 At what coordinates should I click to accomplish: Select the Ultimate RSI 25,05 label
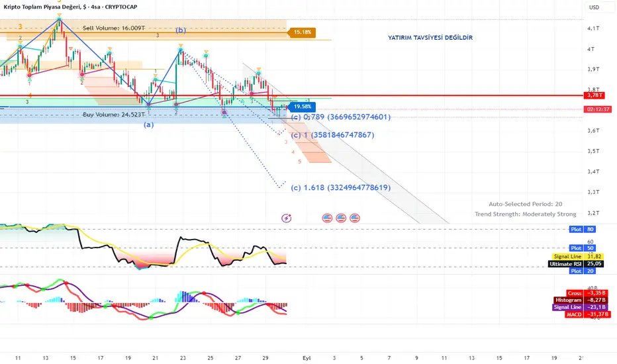[x=576, y=264]
